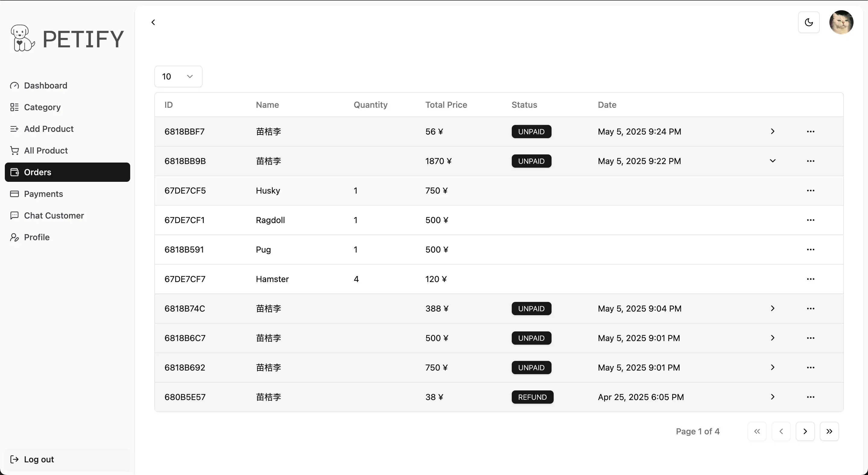Open the Category sidebar item
This screenshot has height=475, width=868.
pos(42,107)
